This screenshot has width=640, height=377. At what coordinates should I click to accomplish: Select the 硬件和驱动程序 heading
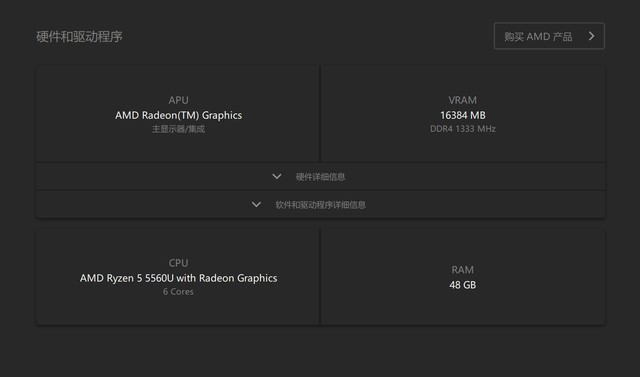(79, 37)
